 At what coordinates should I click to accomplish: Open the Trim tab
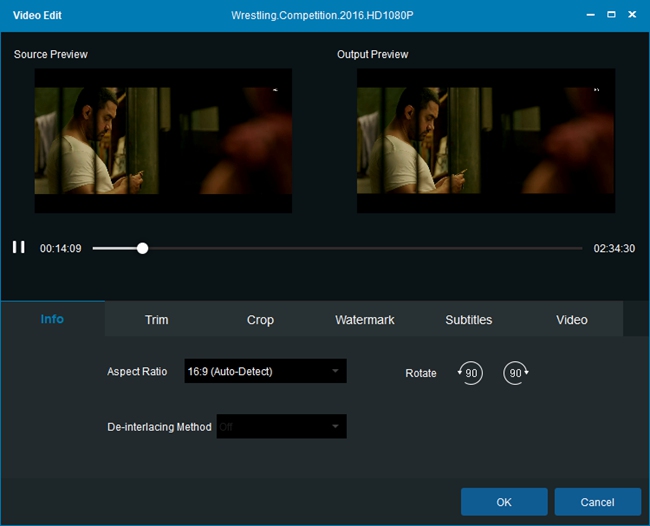click(x=157, y=320)
